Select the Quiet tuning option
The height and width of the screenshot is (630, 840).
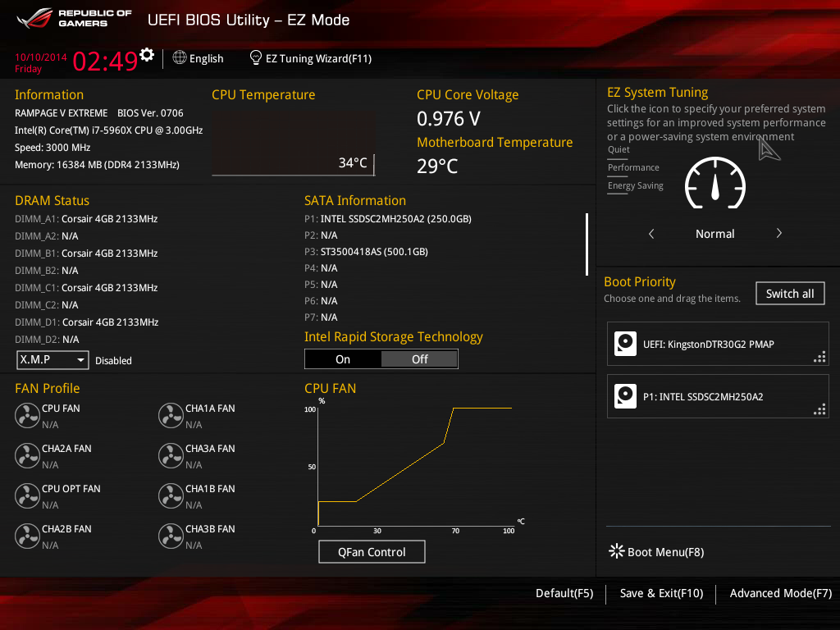(619, 149)
